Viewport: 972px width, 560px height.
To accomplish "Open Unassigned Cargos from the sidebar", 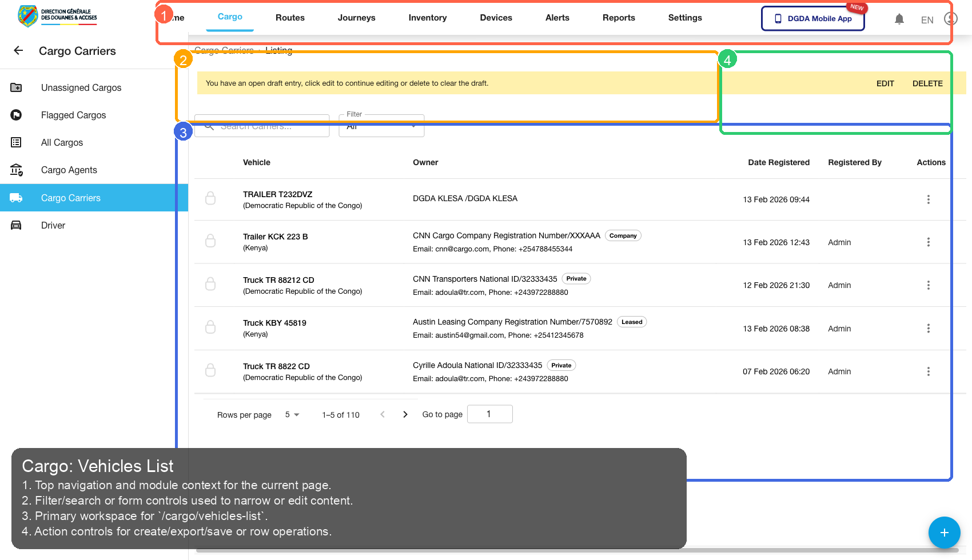I will click(x=81, y=88).
